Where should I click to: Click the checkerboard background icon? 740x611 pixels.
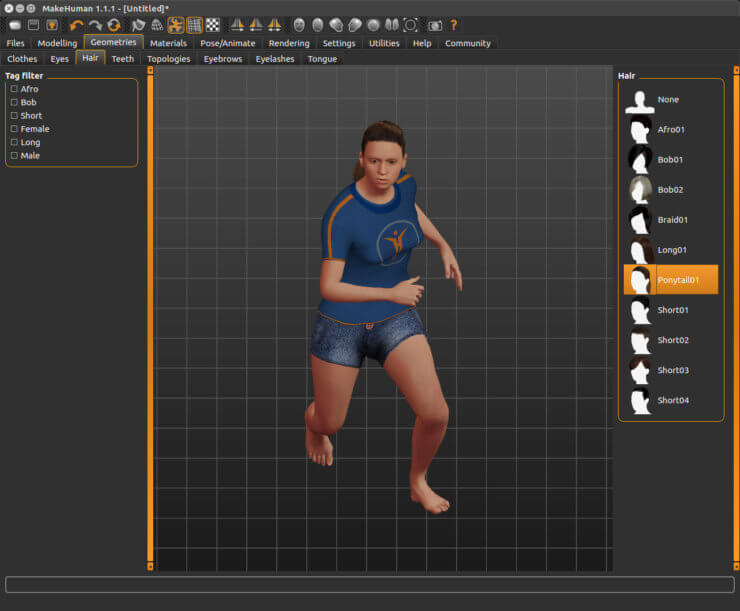[212, 25]
